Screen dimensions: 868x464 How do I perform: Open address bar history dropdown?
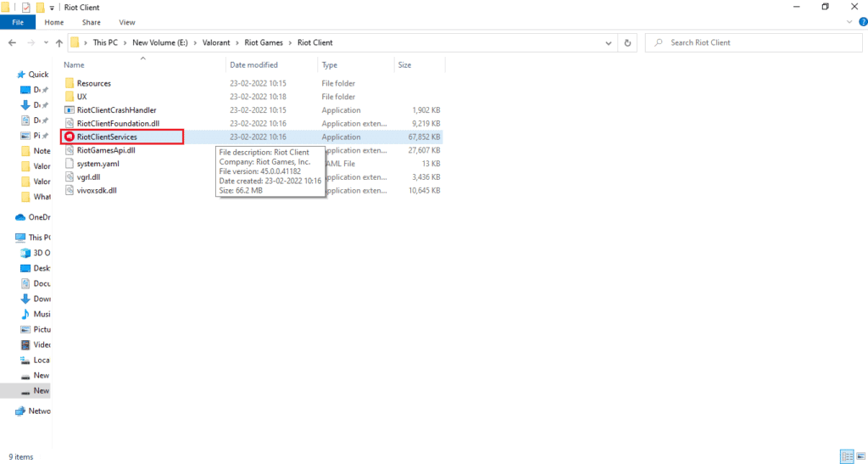point(609,42)
